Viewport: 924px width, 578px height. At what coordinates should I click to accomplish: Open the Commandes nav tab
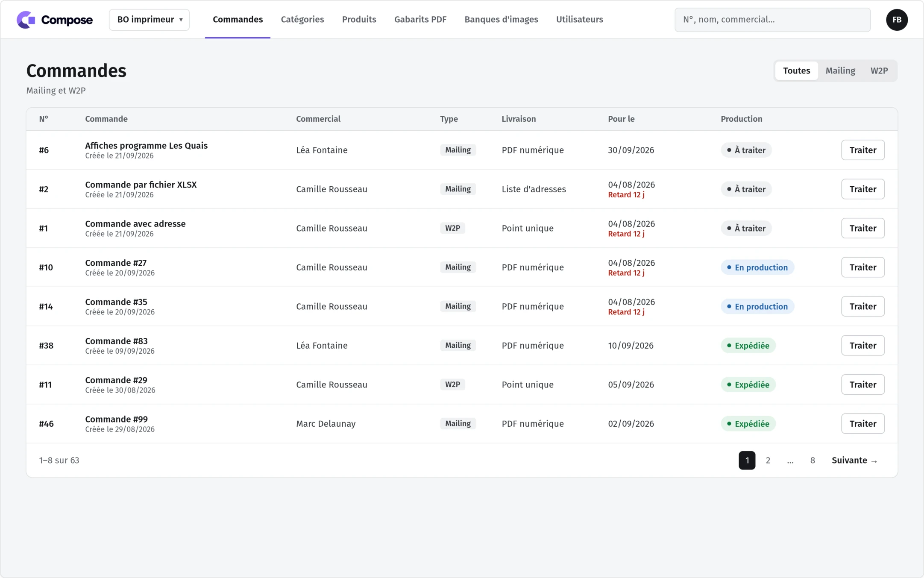238,20
